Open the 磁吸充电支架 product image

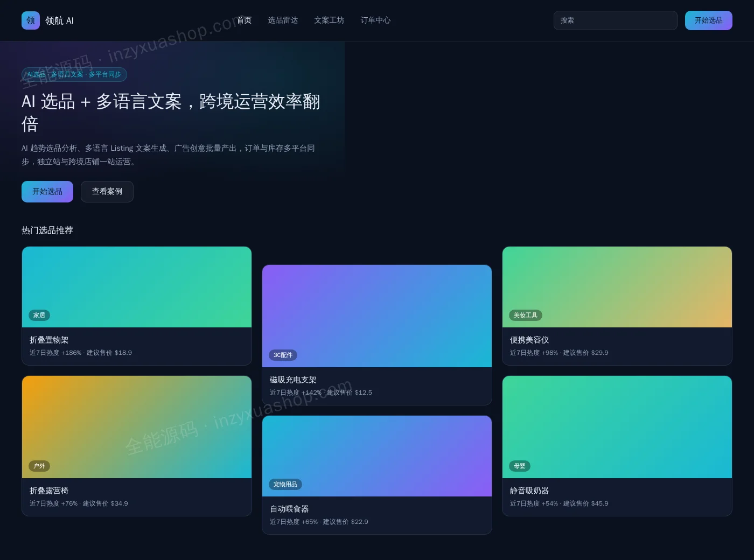[x=377, y=316]
